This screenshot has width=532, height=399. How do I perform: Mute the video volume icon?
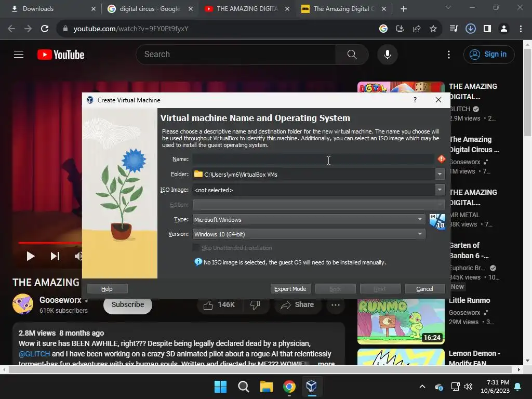78,256
